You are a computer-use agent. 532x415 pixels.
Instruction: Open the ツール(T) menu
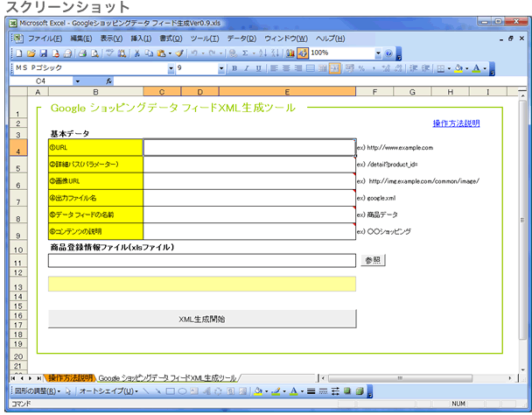(x=205, y=39)
